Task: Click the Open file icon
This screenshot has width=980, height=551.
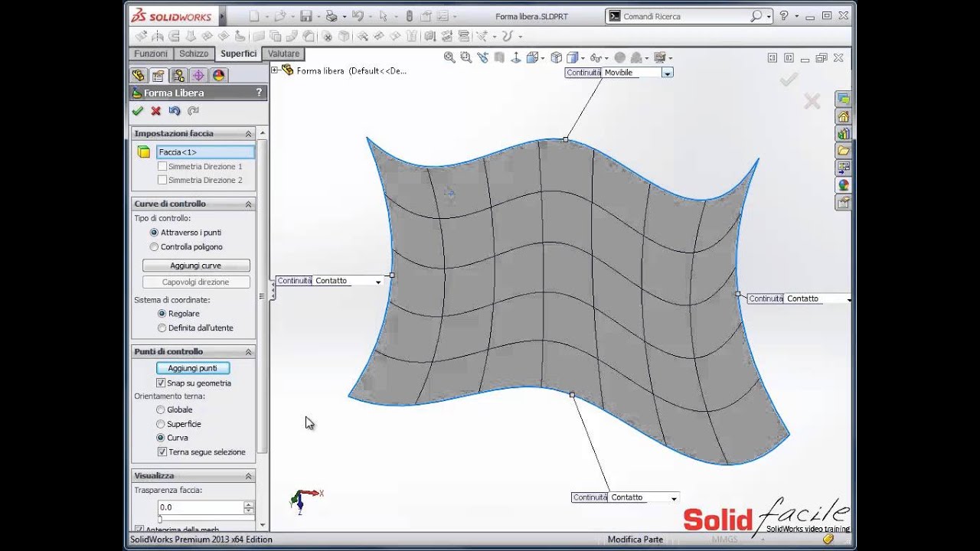Action: [x=279, y=15]
